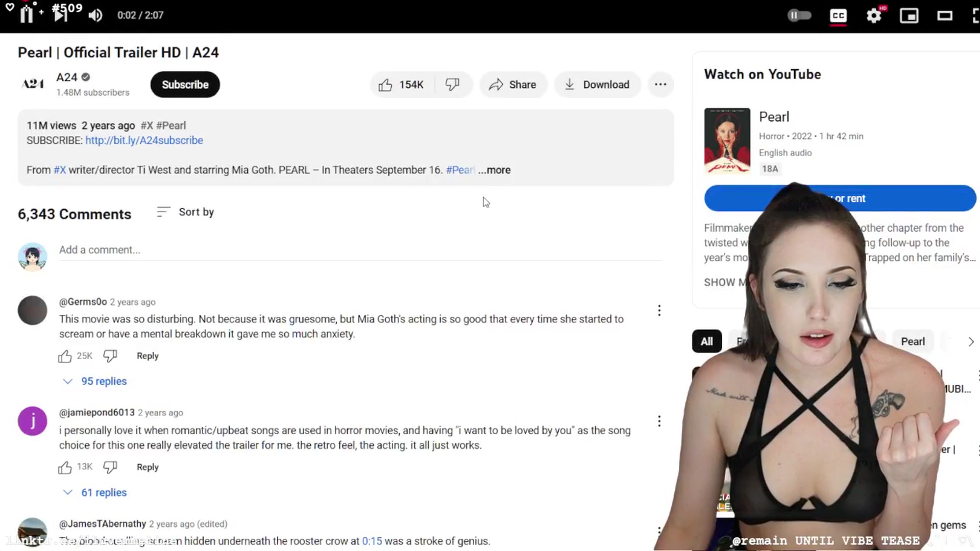Focus the Add a comment field
980x551 pixels.
point(360,250)
